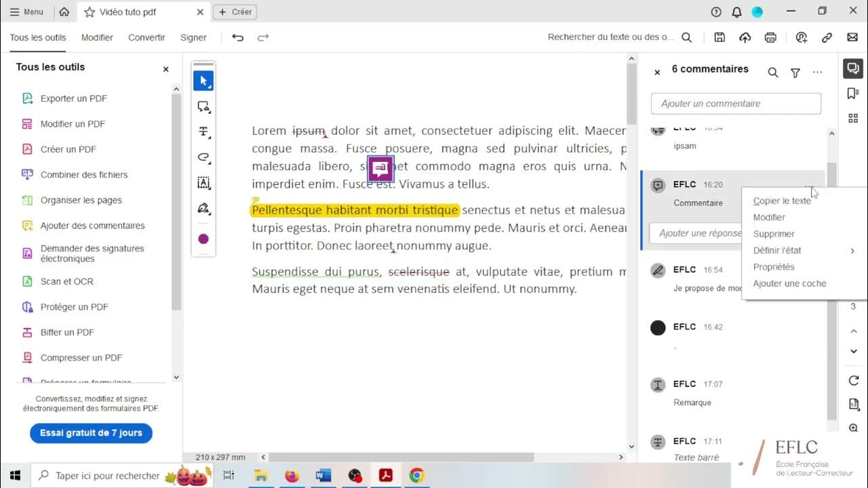This screenshot has height=488, width=868.
Task: Select the freehand lasso drawing tool
Action: coord(203,157)
